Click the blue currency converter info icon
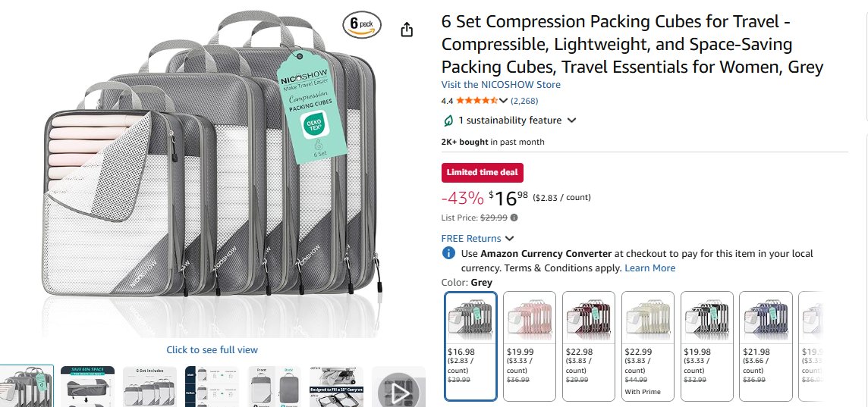 click(x=448, y=254)
